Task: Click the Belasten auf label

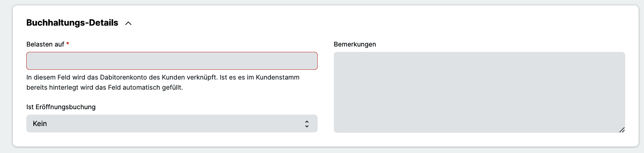Action: coord(45,44)
